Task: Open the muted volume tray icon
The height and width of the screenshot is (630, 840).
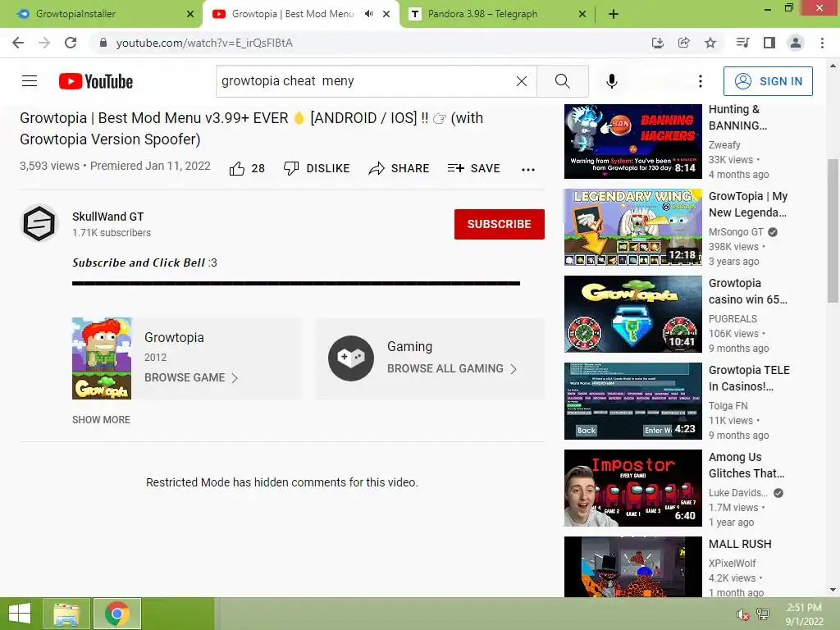Action: coord(742,614)
